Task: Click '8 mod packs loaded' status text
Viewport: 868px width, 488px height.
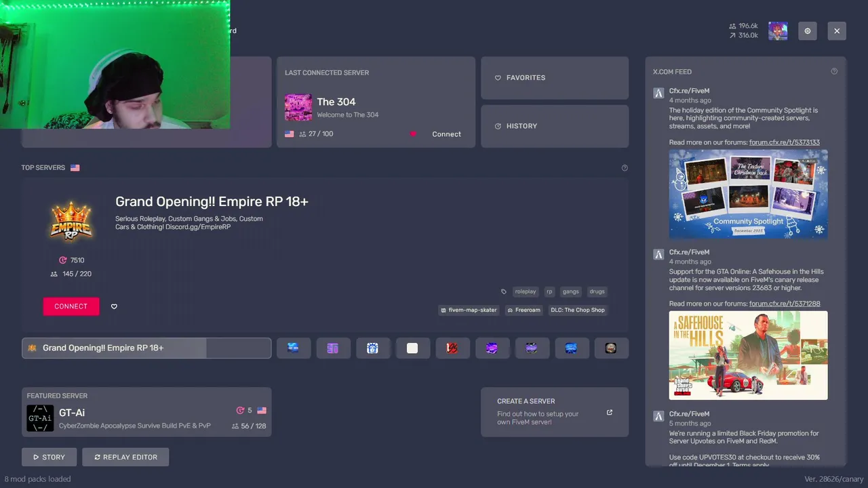Action: (x=37, y=479)
